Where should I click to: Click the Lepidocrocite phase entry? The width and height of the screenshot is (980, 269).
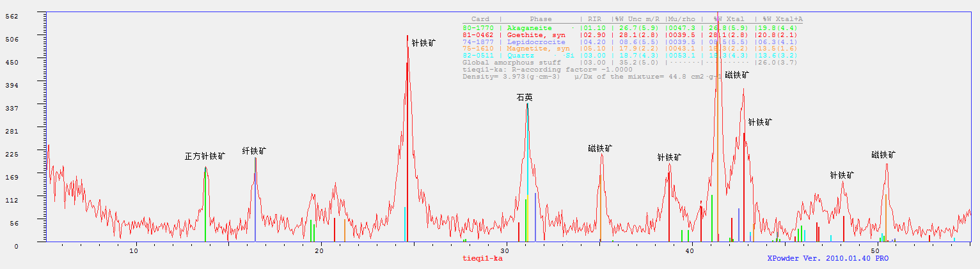click(535, 42)
